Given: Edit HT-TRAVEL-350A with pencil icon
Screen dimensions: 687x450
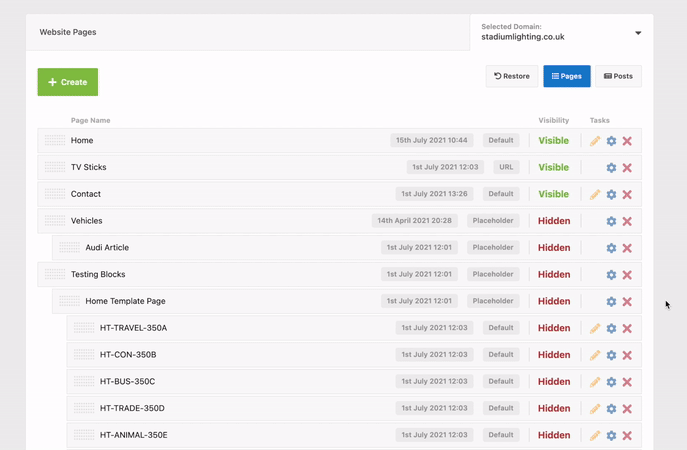Looking at the screenshot, I should click(x=595, y=328).
